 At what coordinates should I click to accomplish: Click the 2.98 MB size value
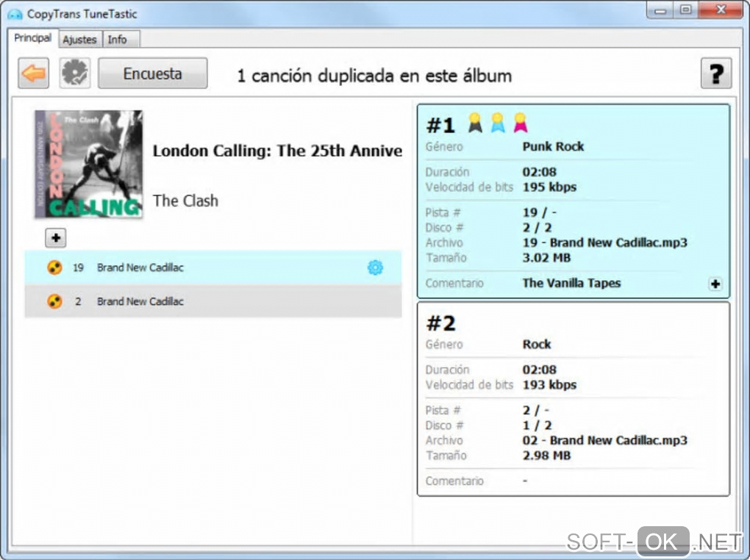tap(546, 455)
